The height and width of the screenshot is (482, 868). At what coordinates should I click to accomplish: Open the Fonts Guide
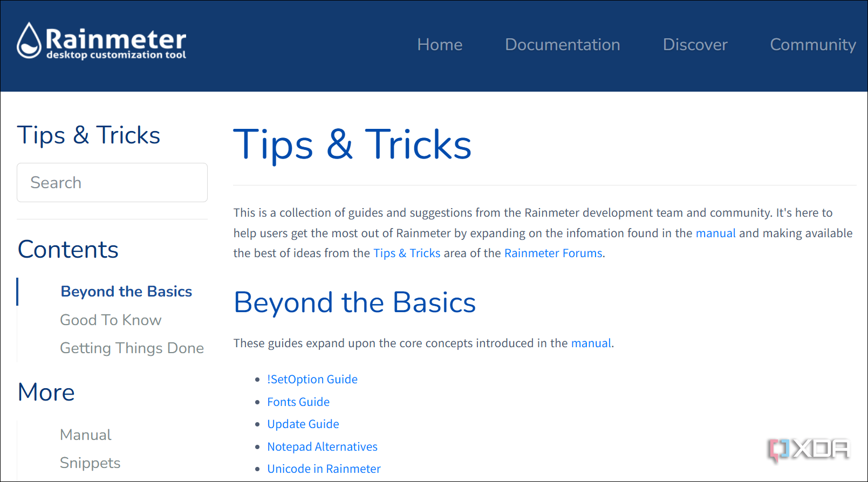[x=298, y=402]
